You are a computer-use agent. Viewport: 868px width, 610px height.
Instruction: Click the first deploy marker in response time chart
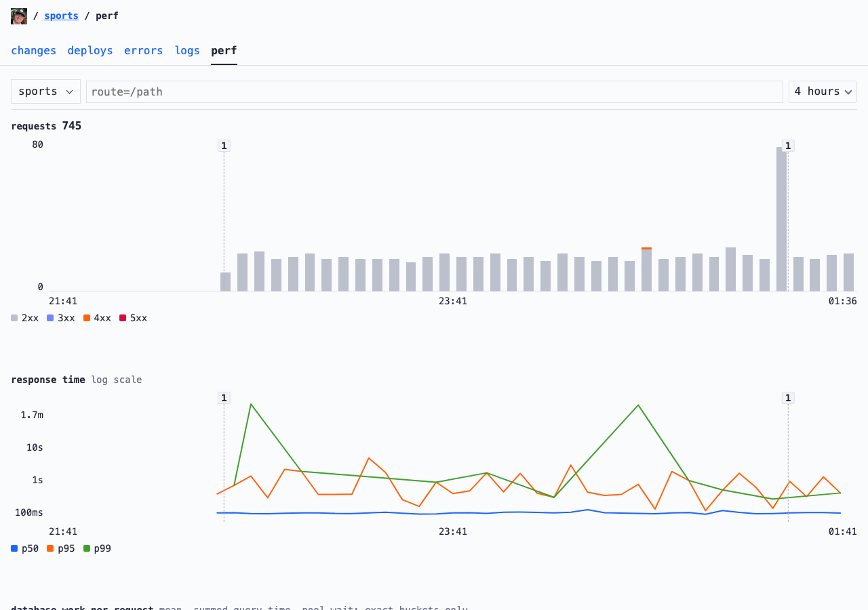pyautogui.click(x=224, y=398)
